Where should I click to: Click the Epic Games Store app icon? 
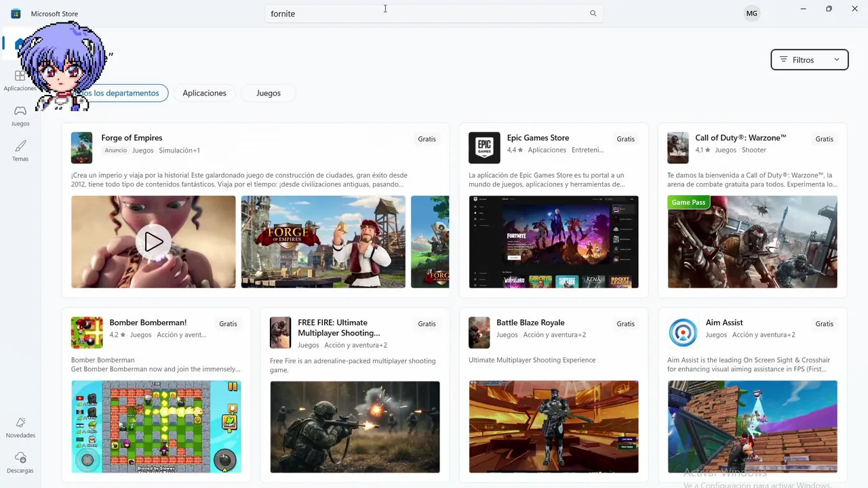pos(484,148)
